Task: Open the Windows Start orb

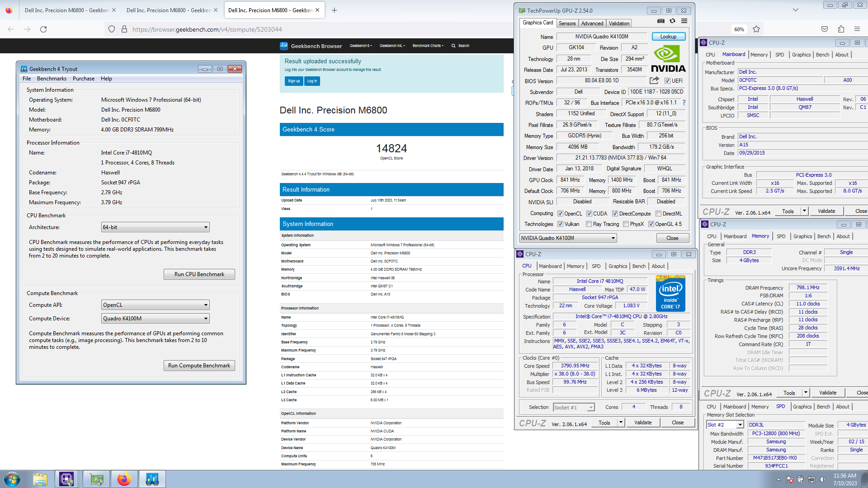Action: 12,479
